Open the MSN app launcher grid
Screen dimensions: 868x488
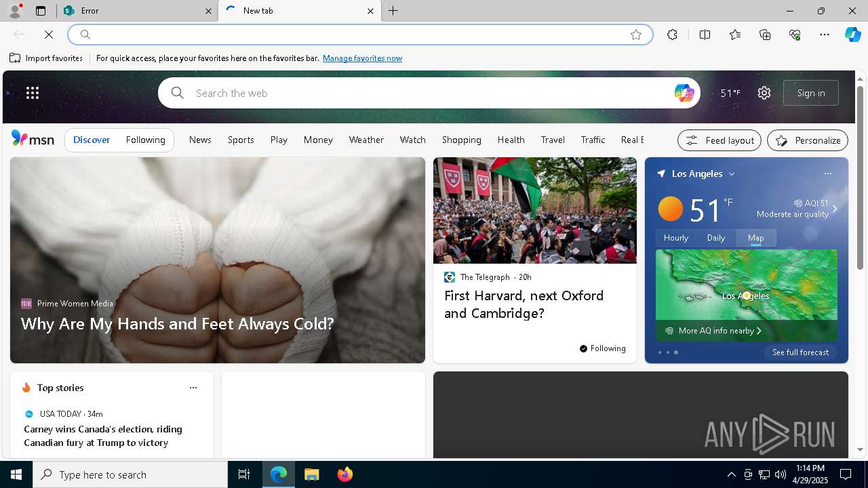pos(33,93)
